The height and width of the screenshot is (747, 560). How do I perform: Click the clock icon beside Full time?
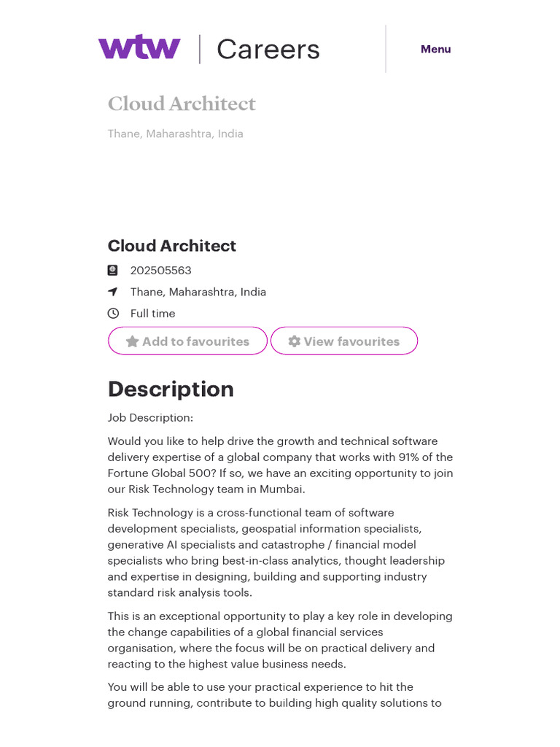pyautogui.click(x=113, y=314)
